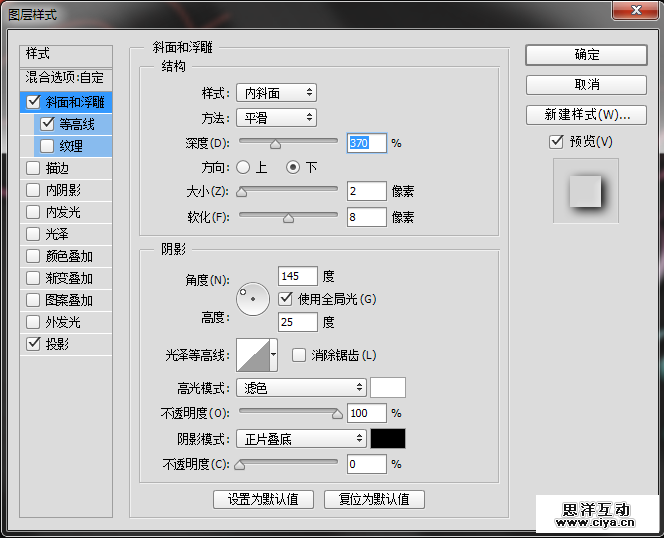Click the 深度 slider handle
The image size is (664, 538).
(x=275, y=144)
